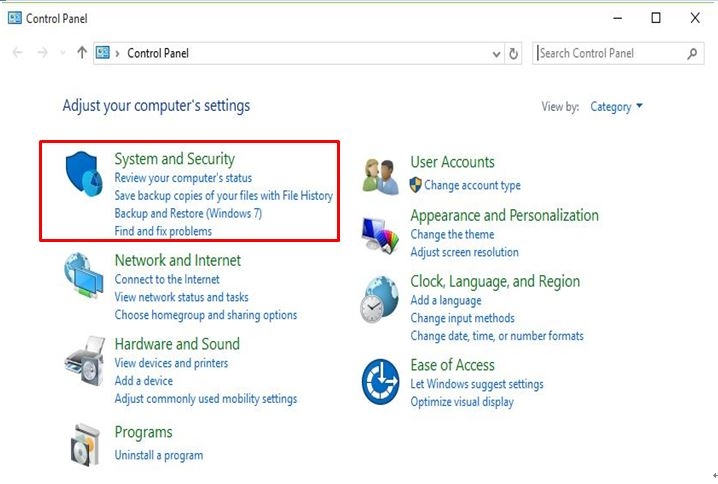Open Programs heading

(x=143, y=432)
